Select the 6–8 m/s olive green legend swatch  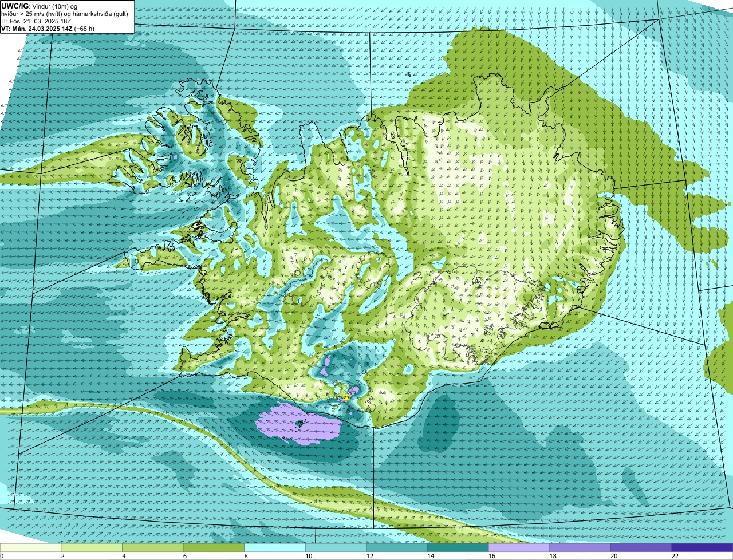(x=214, y=547)
